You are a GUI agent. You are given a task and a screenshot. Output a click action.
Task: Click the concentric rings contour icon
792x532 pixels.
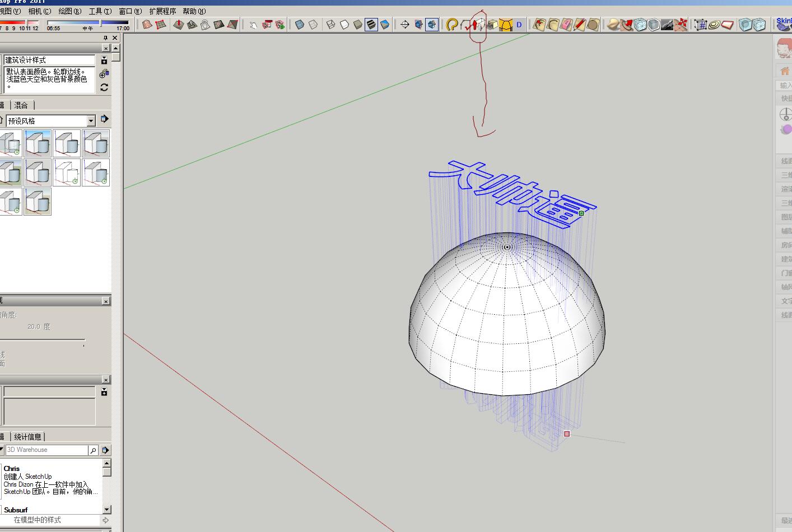click(x=714, y=25)
